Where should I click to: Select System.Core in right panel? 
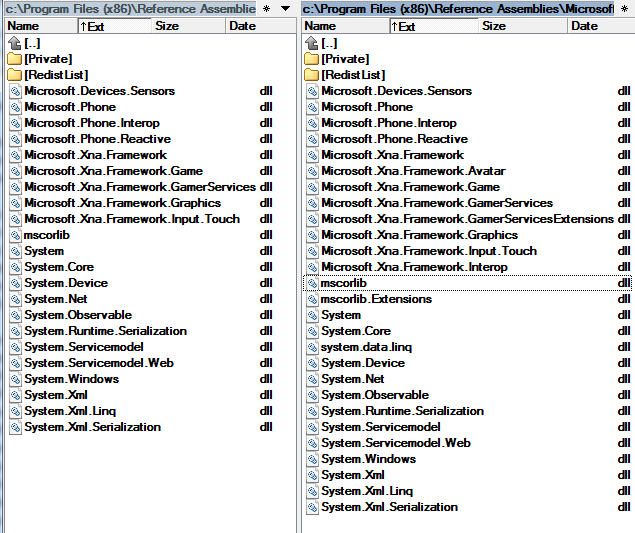(x=356, y=331)
